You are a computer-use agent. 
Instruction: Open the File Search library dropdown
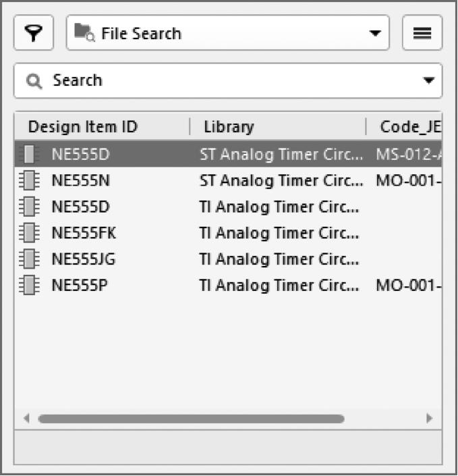(x=376, y=33)
